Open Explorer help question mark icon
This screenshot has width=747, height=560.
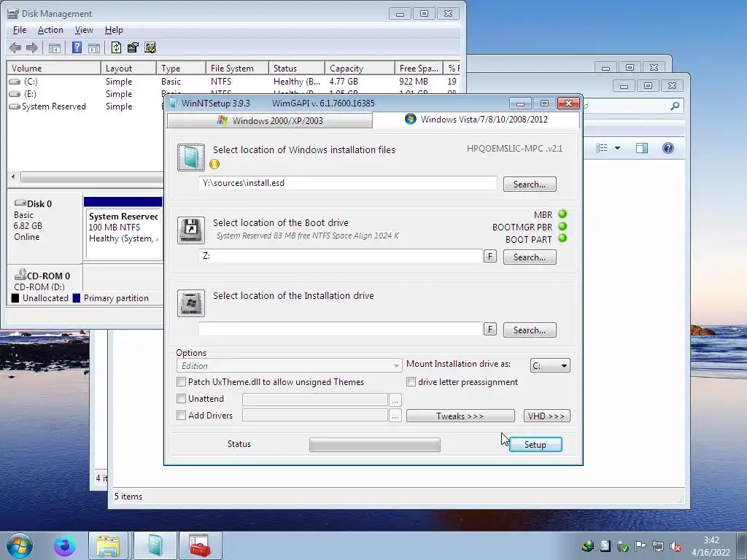tap(668, 148)
